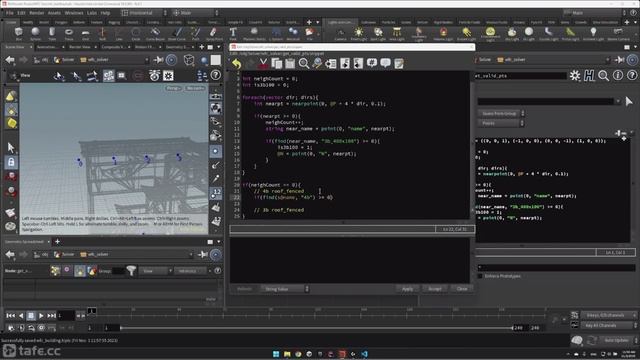Click the Point Light shelf tool
Viewport: 640px width, 360px height.
[x=359, y=33]
